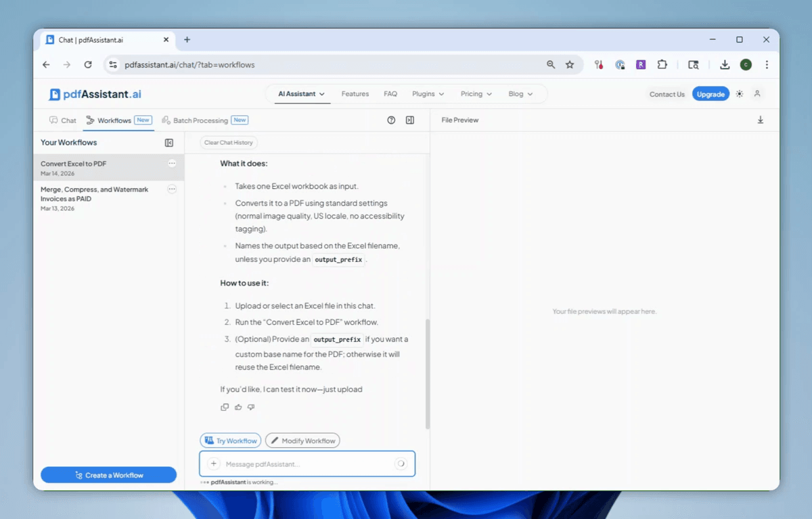Click the loading send indicator in message box
The width and height of the screenshot is (812, 519).
pyautogui.click(x=401, y=464)
